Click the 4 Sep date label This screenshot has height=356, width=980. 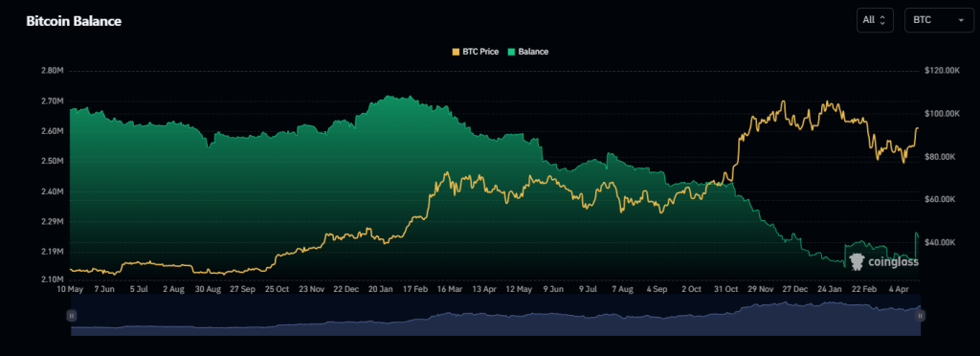coord(657,290)
